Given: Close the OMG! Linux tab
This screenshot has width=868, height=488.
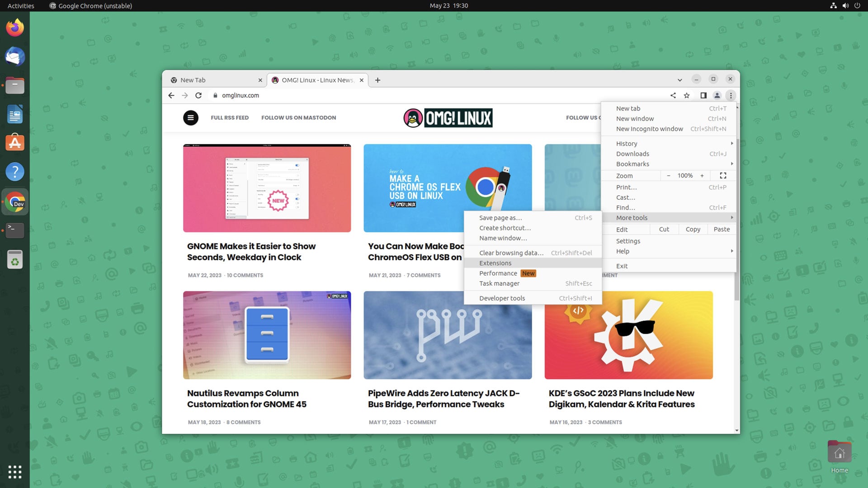Looking at the screenshot, I should (361, 80).
